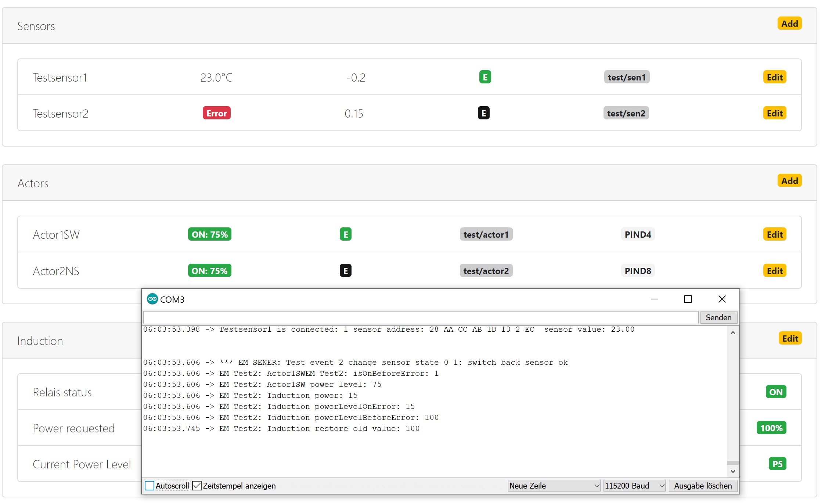Click the red Error badge for Testsensor2
Viewport: 825px width, 504px height.
tap(216, 113)
